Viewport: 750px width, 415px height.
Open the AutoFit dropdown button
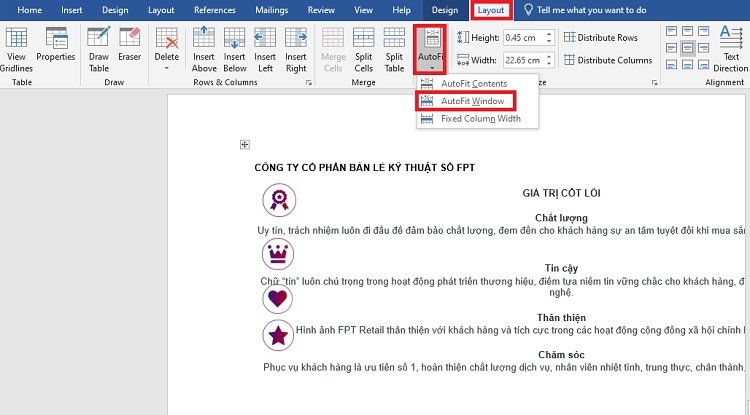coord(430,50)
